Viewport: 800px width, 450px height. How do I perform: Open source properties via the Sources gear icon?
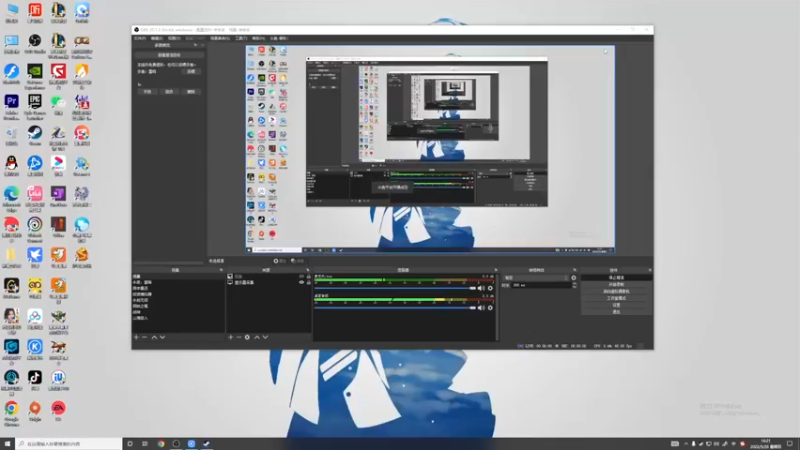click(247, 337)
